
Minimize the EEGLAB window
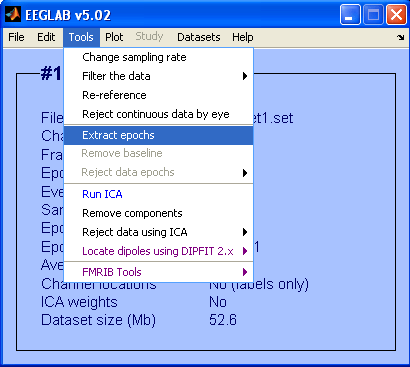tap(350, 15)
